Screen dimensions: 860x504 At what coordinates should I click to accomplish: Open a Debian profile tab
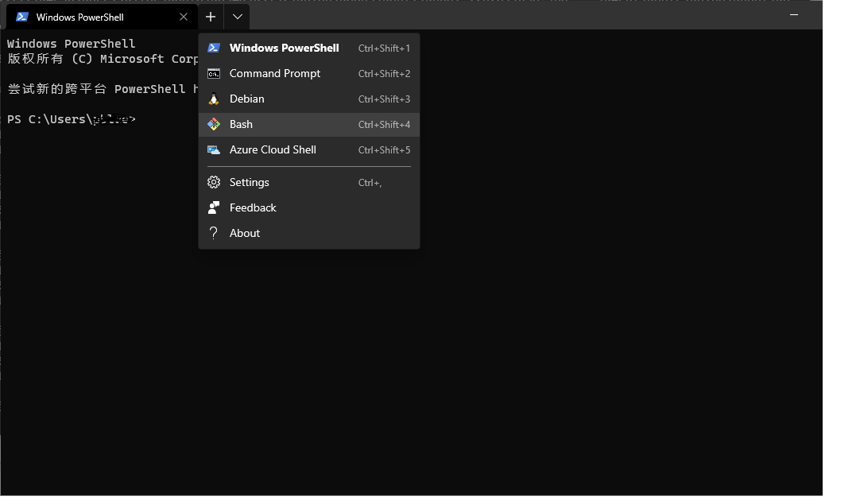(309, 99)
